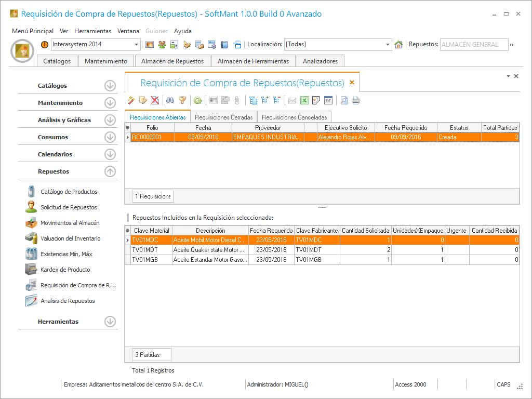Expand the Herramientas sidebar section
This screenshot has height=399, width=532.
coord(110,322)
